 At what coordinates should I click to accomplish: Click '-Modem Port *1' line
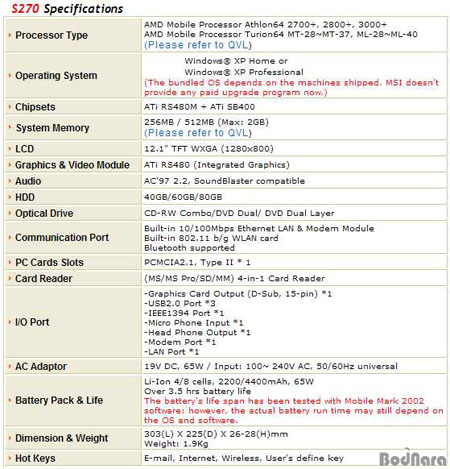[x=180, y=342]
